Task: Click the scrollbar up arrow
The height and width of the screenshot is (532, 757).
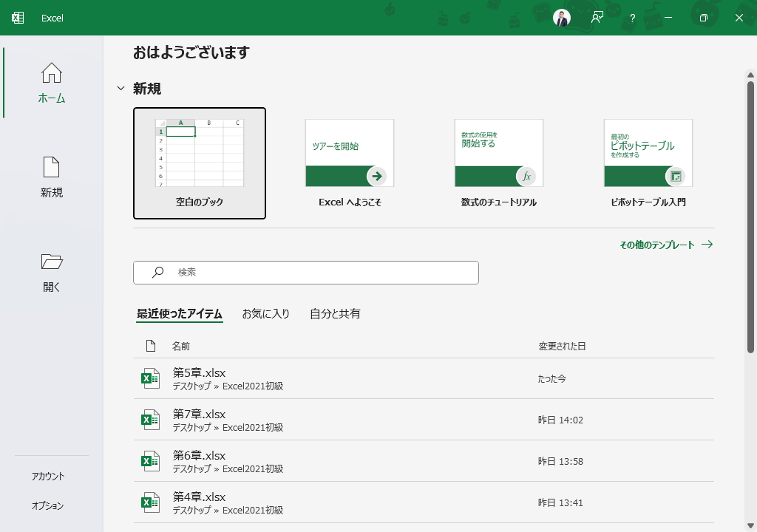Action: [750, 75]
